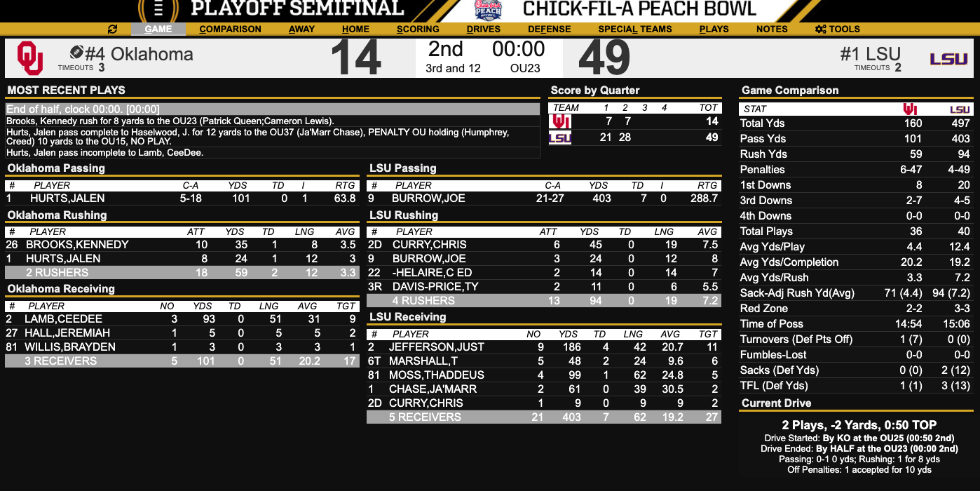Switch to the COMPARISON tab
The height and width of the screenshot is (491, 980).
click(231, 29)
